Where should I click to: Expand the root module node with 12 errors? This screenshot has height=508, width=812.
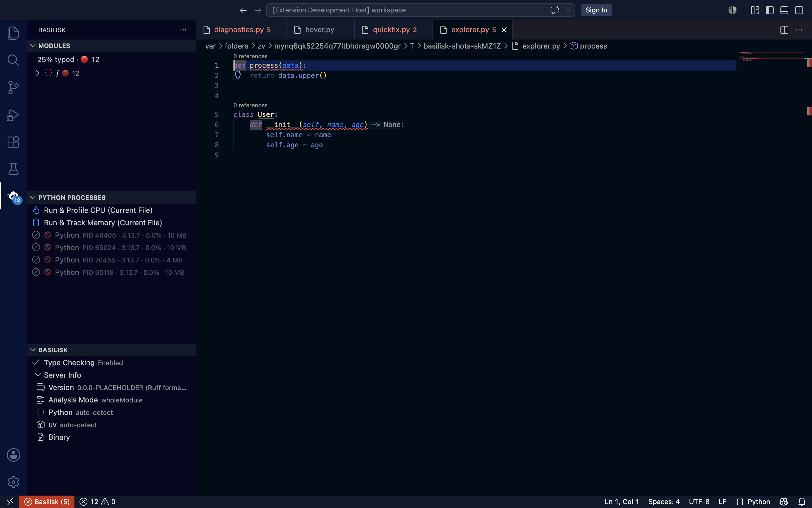click(x=37, y=73)
